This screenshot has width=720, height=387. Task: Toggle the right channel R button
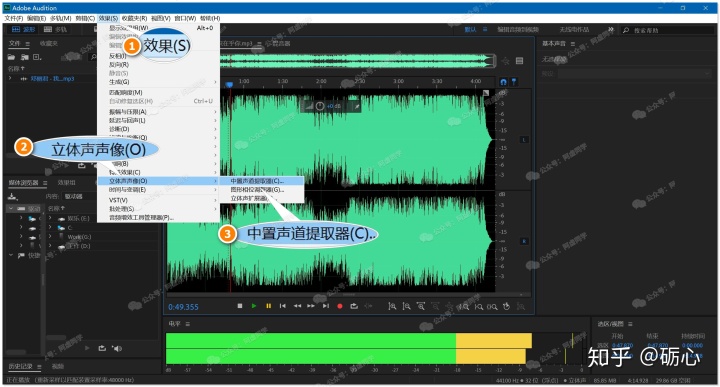click(524, 241)
